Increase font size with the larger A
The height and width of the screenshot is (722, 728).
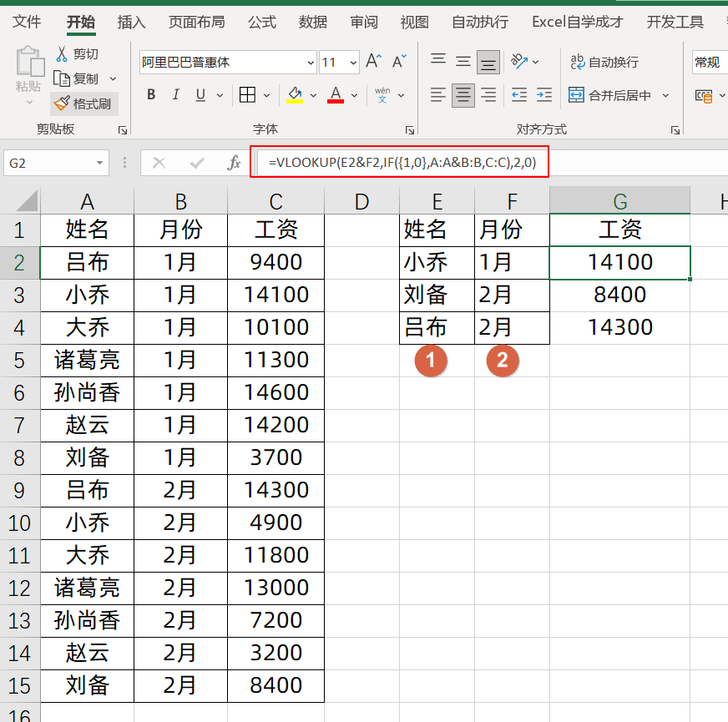tap(374, 61)
